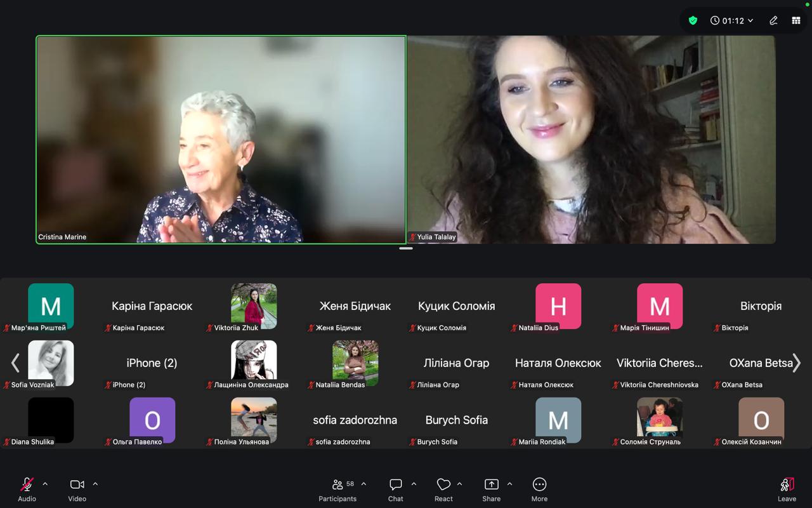This screenshot has height=508, width=812.
Task: Change layout with the grid view icon
Action: 796,20
